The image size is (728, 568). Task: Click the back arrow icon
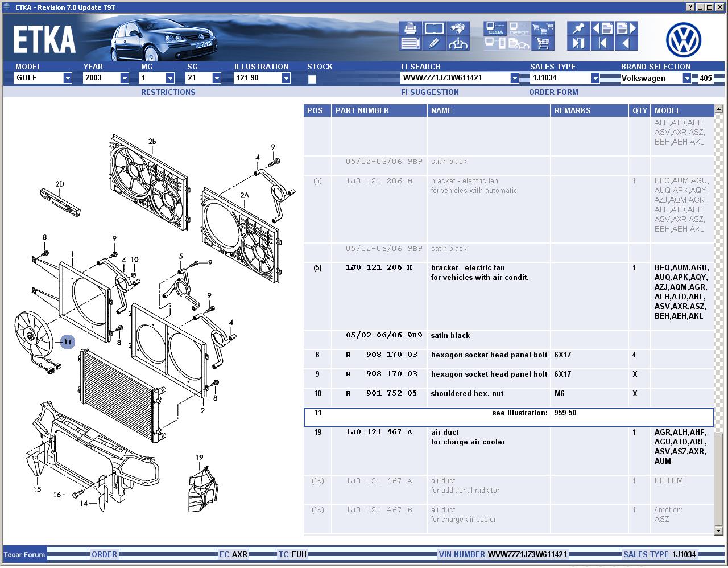point(626,43)
